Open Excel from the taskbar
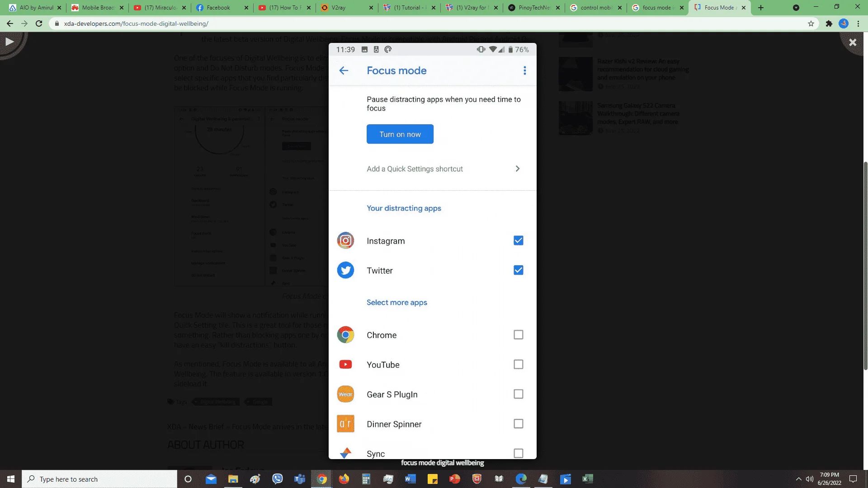 pyautogui.click(x=587, y=479)
